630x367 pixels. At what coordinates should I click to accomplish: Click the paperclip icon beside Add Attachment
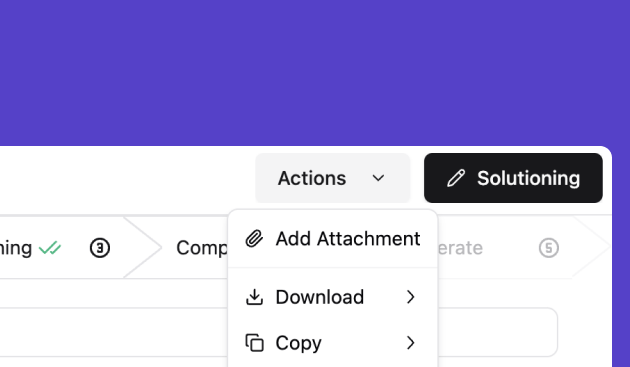click(x=254, y=239)
